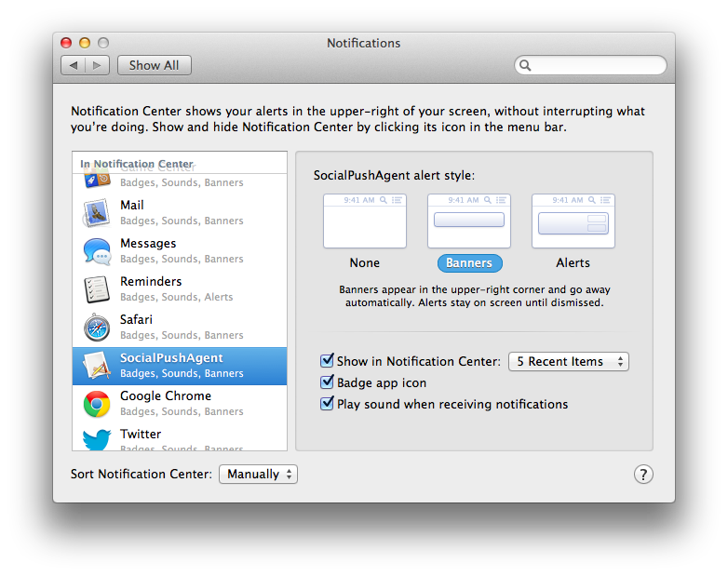Uncheck Play sound when receiving notifications
Screen dimensions: 728x576
tap(327, 404)
